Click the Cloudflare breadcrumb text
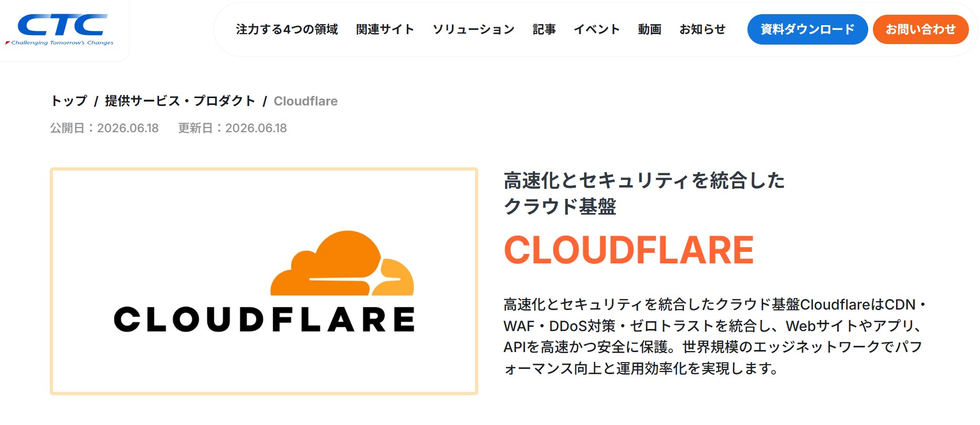The height and width of the screenshot is (425, 980). pyautogui.click(x=305, y=101)
